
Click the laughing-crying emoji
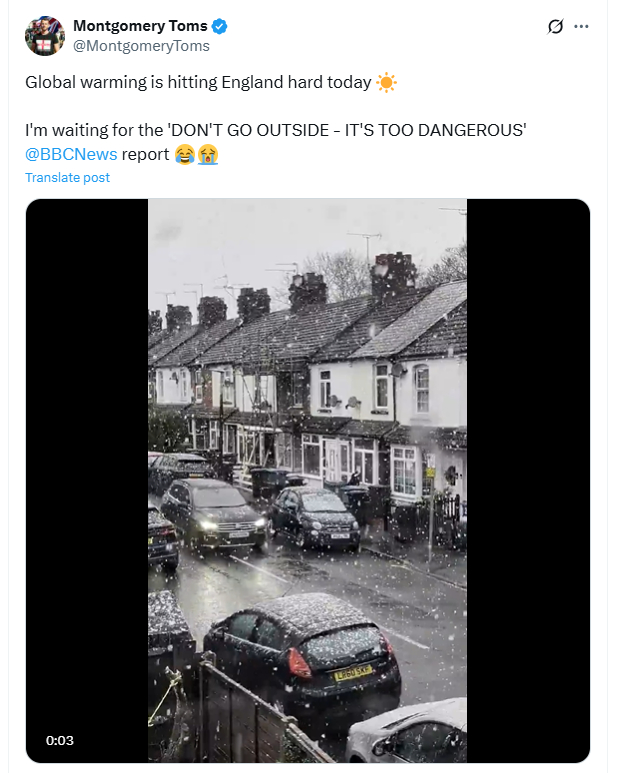click(185, 154)
